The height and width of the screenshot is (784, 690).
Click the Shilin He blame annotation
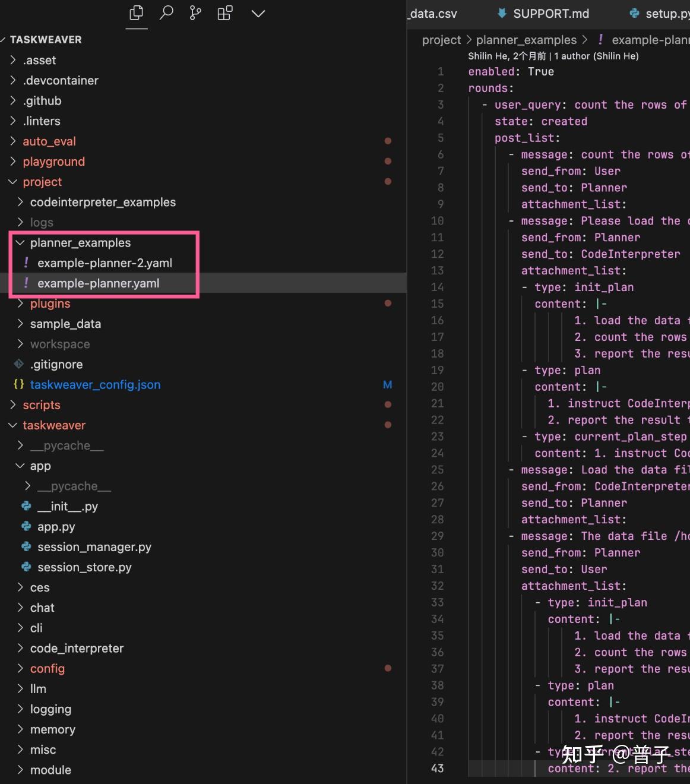click(x=553, y=56)
